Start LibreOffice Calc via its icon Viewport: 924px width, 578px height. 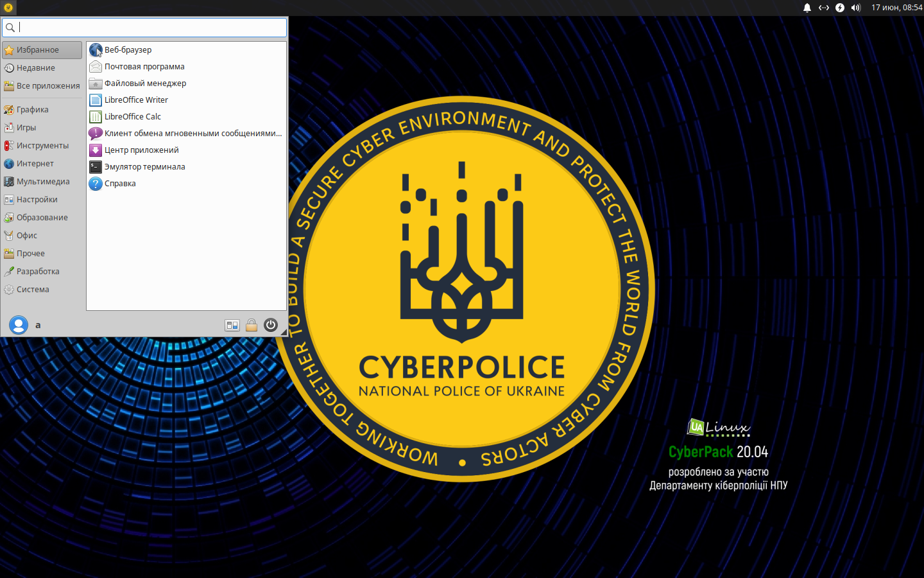pyautogui.click(x=96, y=117)
